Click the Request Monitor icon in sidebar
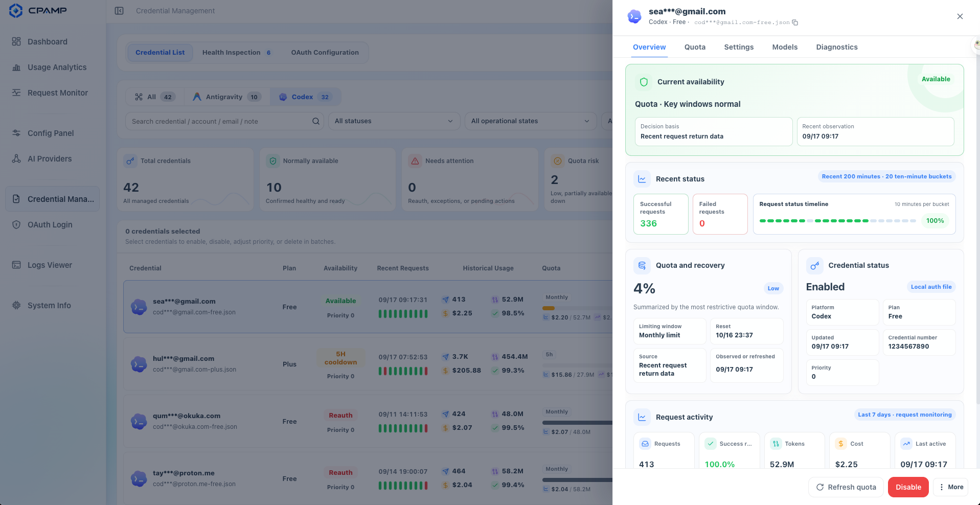The height and width of the screenshot is (505, 980). pyautogui.click(x=16, y=93)
